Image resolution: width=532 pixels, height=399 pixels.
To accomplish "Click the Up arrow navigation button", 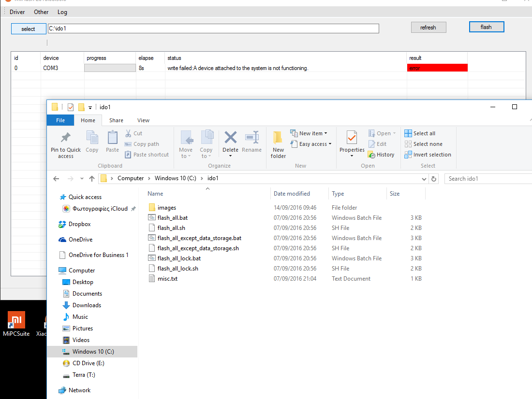I will point(92,179).
